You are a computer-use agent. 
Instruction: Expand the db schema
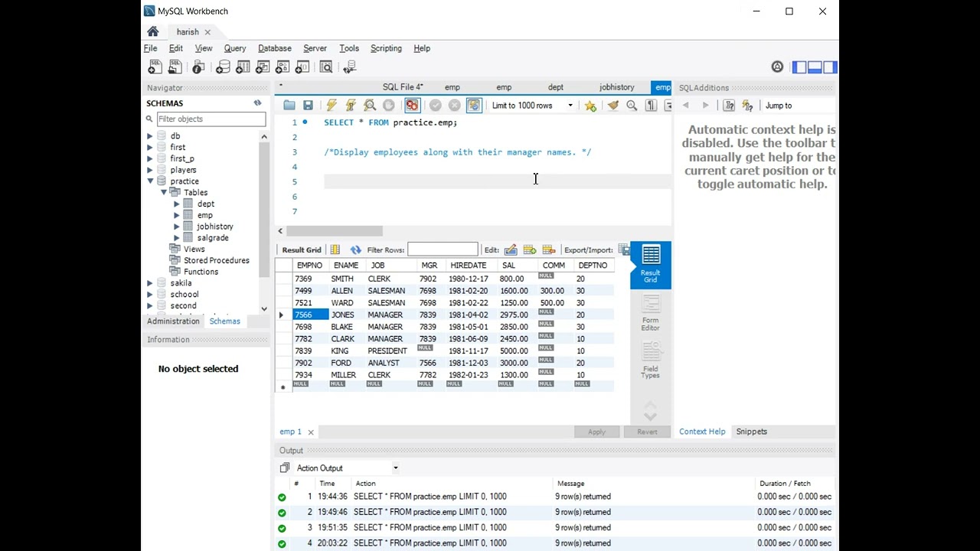coord(150,136)
